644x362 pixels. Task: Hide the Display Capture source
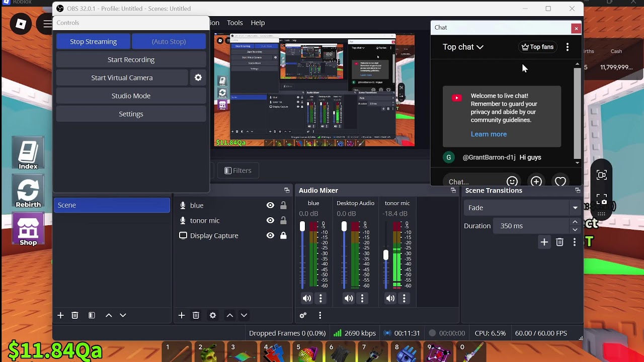pyautogui.click(x=270, y=235)
